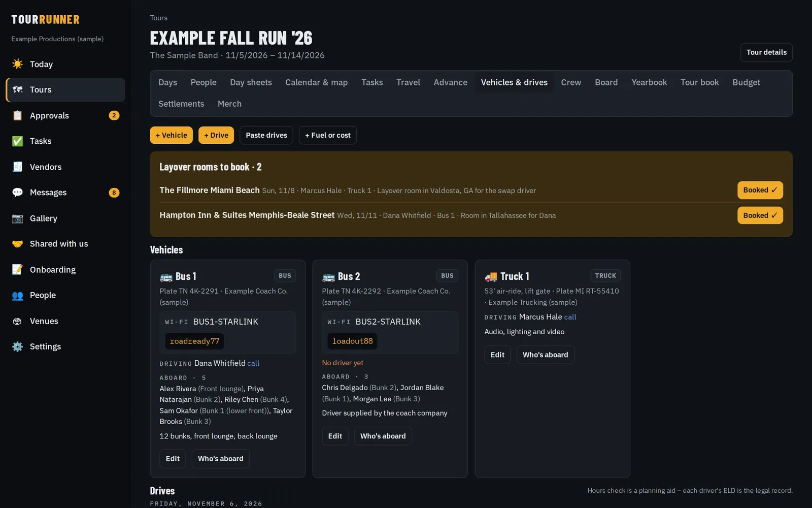Open the Settlements tab

click(x=181, y=104)
